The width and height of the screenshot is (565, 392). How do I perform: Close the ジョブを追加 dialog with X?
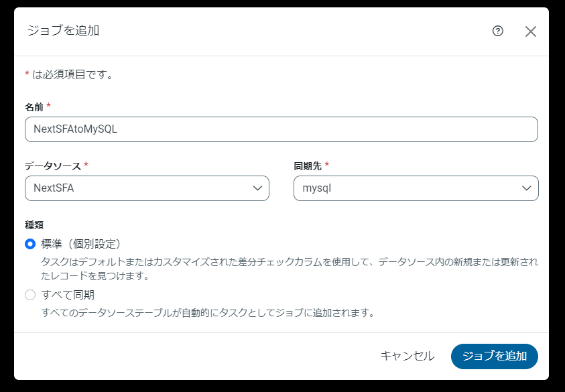(x=531, y=31)
